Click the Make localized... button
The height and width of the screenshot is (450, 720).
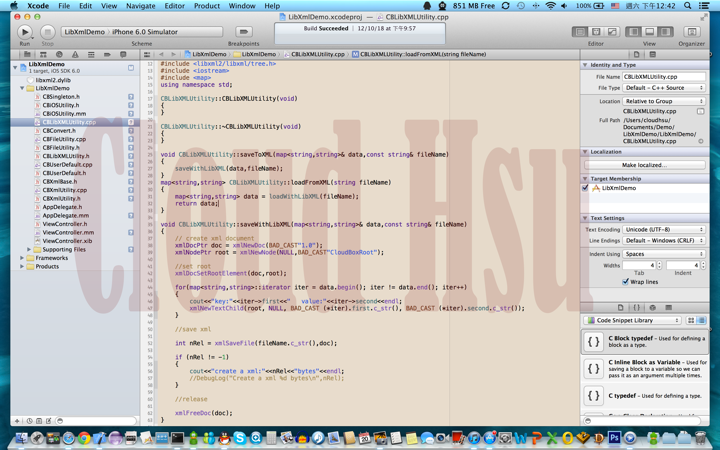coord(645,165)
